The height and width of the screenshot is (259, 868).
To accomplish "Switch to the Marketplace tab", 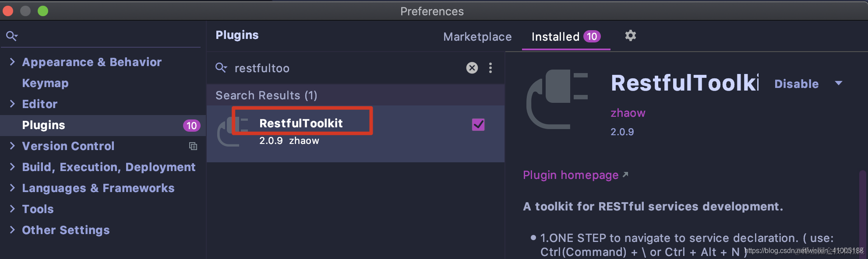I will [x=477, y=37].
